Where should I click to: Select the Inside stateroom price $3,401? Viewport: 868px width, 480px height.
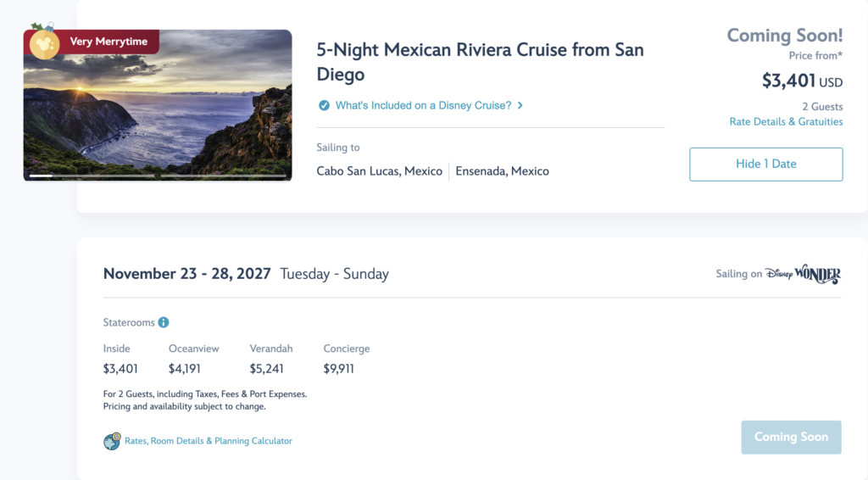coord(120,369)
